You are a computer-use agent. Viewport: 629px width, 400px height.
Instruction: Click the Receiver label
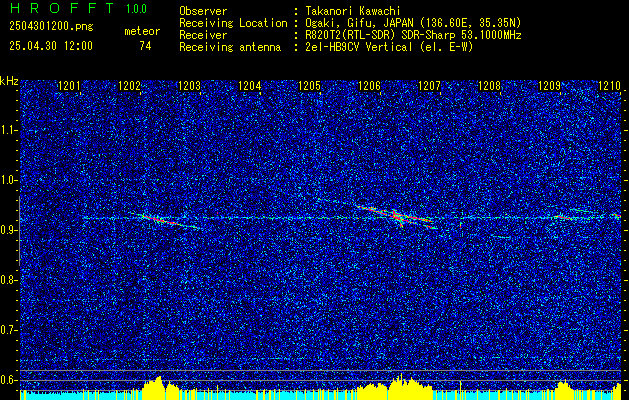(203, 35)
